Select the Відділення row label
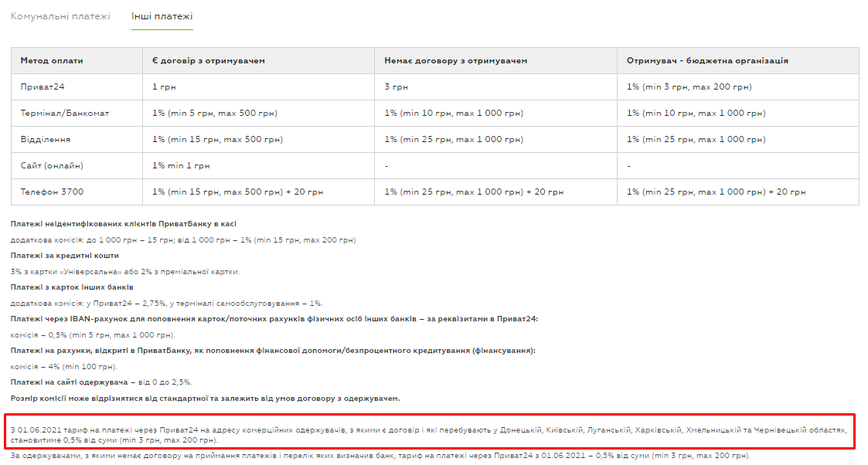This screenshot has width=868, height=465. [46, 139]
